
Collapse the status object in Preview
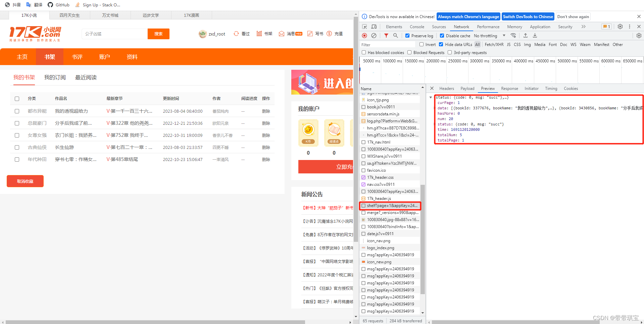(431, 97)
